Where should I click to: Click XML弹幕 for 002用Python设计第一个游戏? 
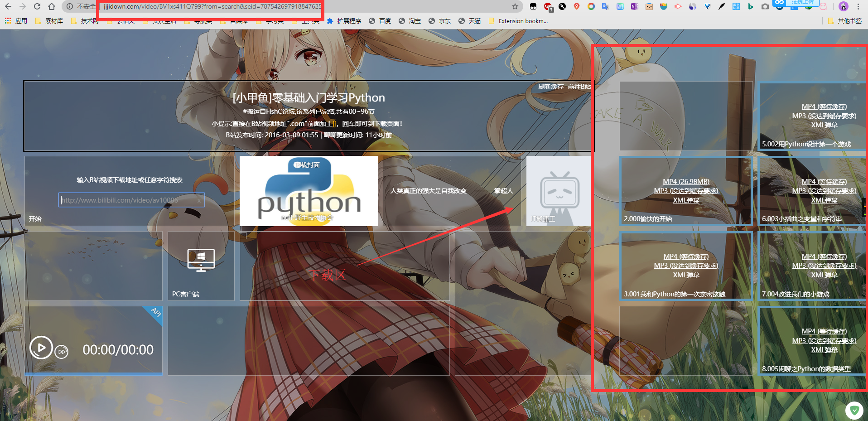824,125
